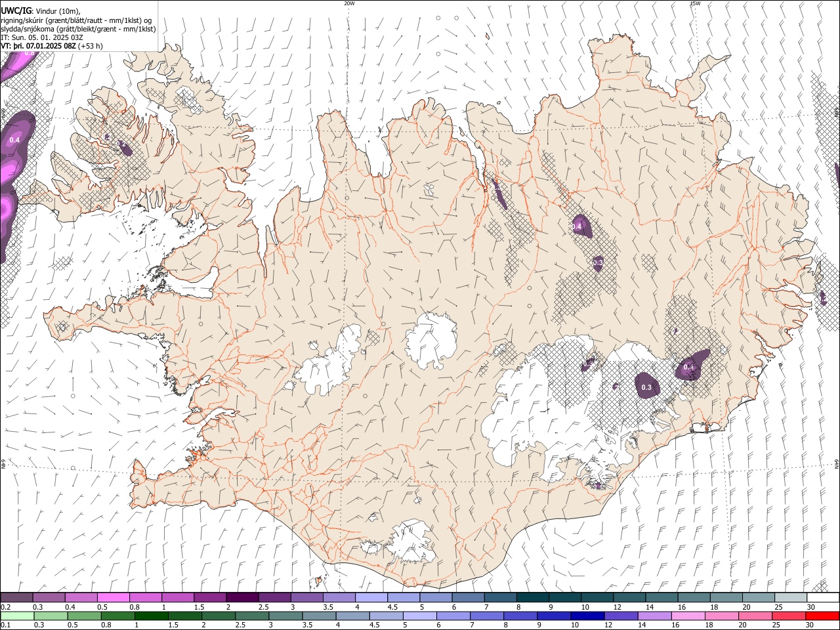The width and height of the screenshot is (840, 630).
Task: Click the 0.4 label in northeast Iceland
Action: (x=577, y=226)
